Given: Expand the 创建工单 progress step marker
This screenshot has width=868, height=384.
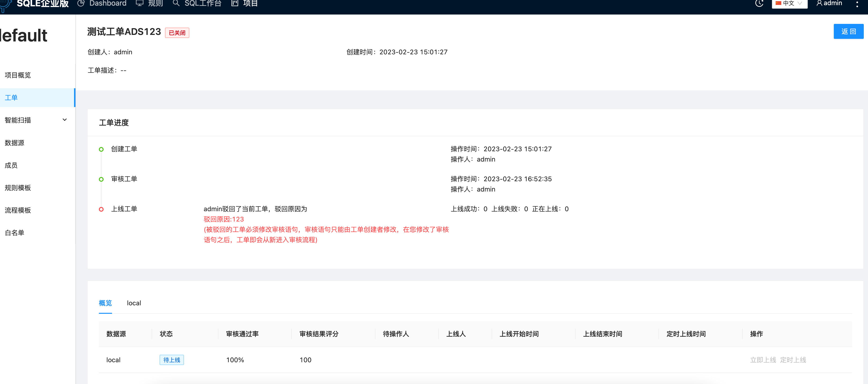Looking at the screenshot, I should click(101, 149).
